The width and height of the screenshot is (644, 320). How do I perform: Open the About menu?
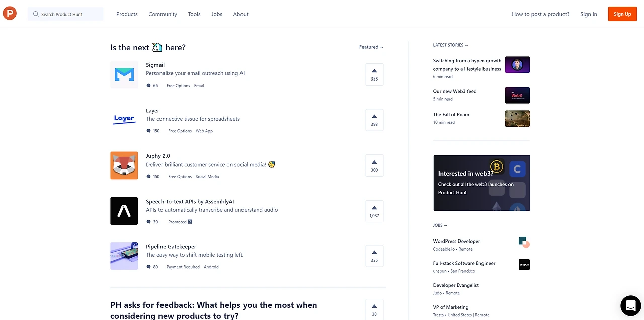[241, 14]
